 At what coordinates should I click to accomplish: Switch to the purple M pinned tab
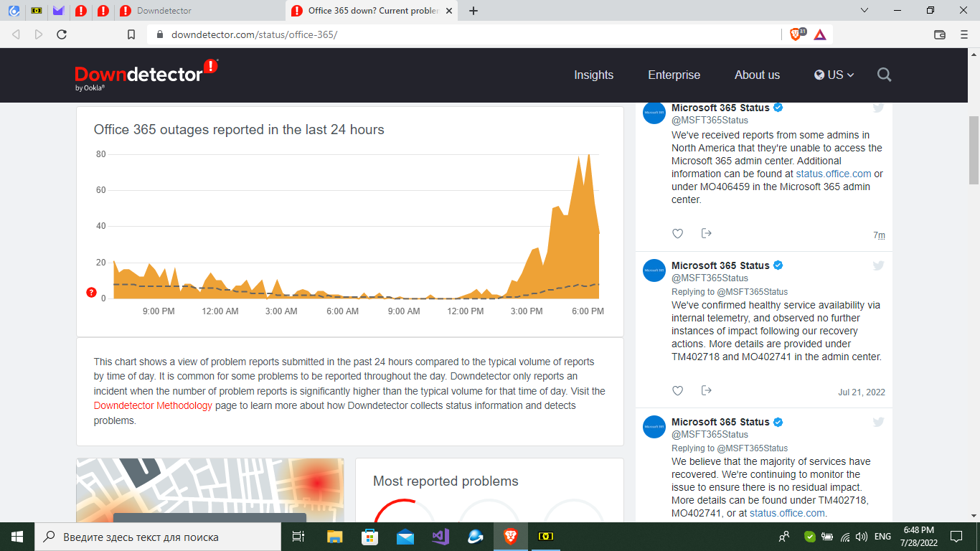coord(58,11)
